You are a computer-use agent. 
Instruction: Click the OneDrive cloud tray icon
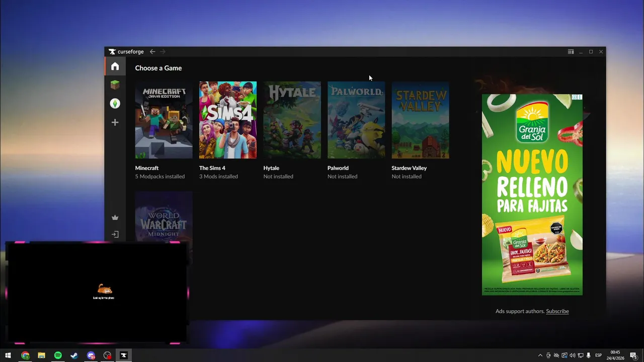click(556, 355)
